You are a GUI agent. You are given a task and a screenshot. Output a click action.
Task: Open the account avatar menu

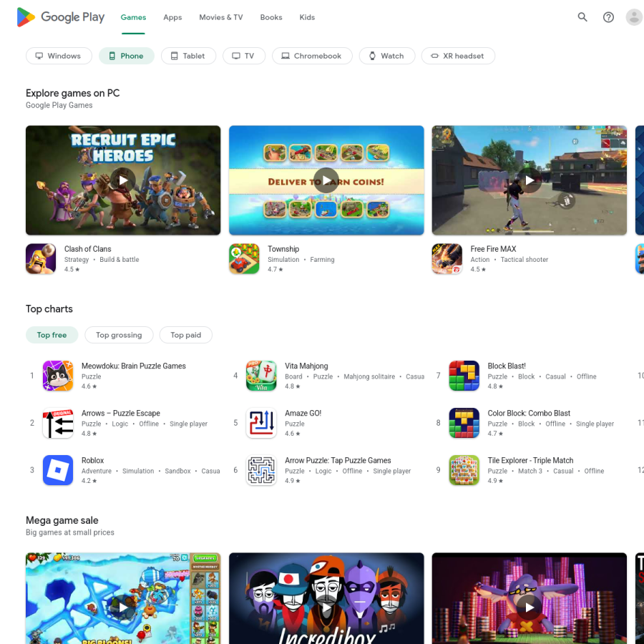pos(634,17)
